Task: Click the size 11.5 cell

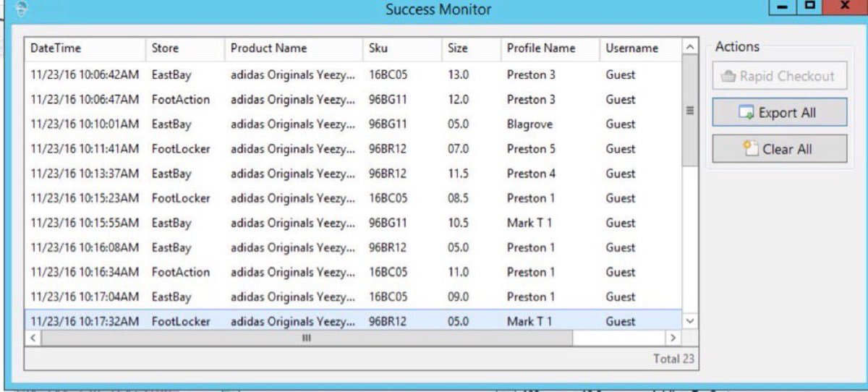Action: [459, 174]
